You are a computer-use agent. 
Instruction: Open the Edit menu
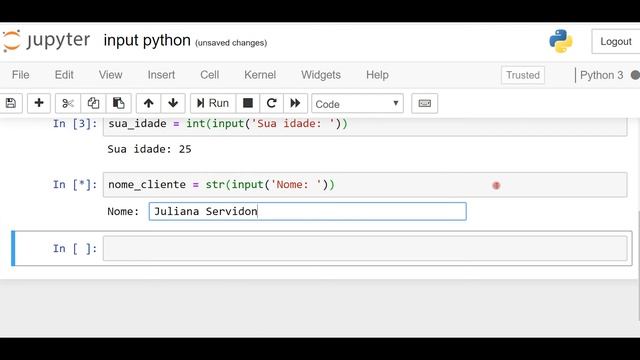[x=64, y=75]
